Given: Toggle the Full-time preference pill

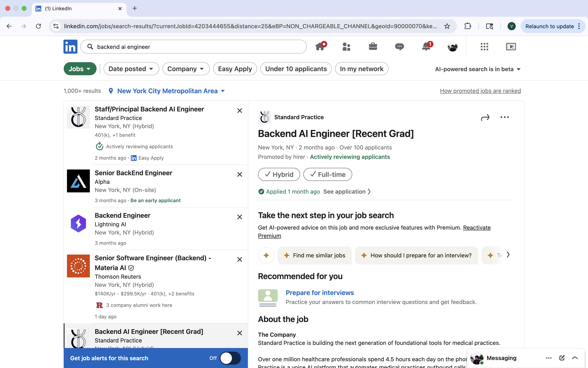Looking at the screenshot, I should click(327, 175).
